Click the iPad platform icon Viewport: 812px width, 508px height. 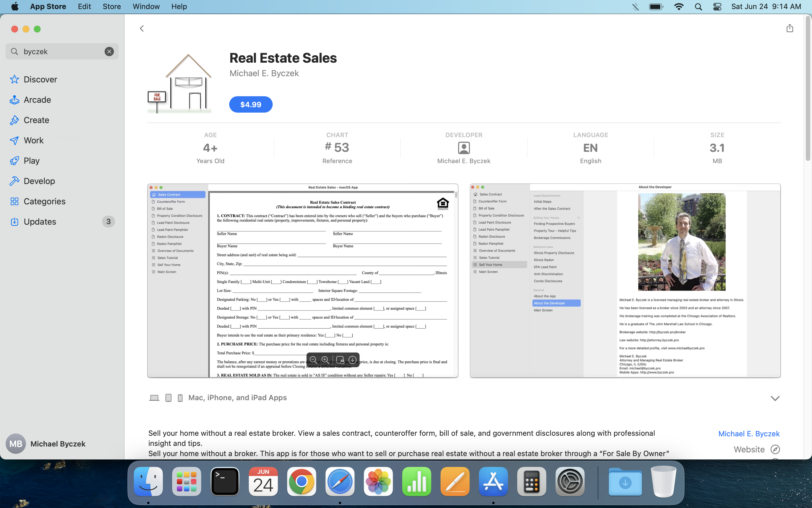point(168,398)
